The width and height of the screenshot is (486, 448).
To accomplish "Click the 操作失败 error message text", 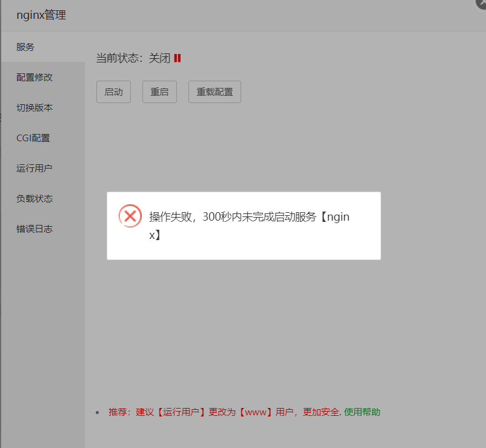I will pyautogui.click(x=249, y=226).
